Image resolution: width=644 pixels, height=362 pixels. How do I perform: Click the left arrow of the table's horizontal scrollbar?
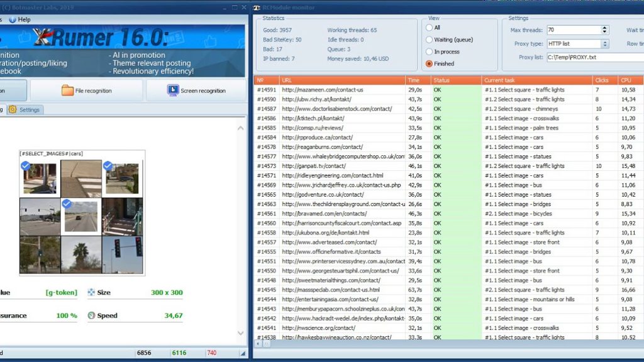(x=258, y=344)
